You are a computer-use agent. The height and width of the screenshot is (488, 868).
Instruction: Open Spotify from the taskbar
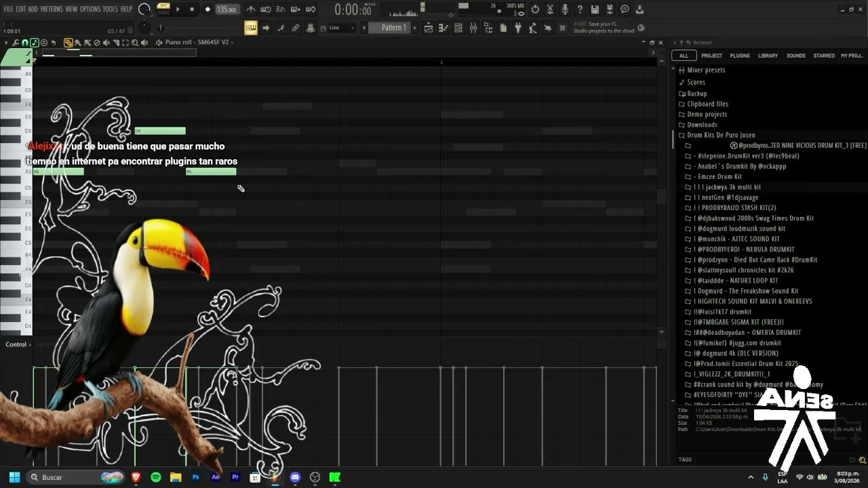(x=156, y=477)
